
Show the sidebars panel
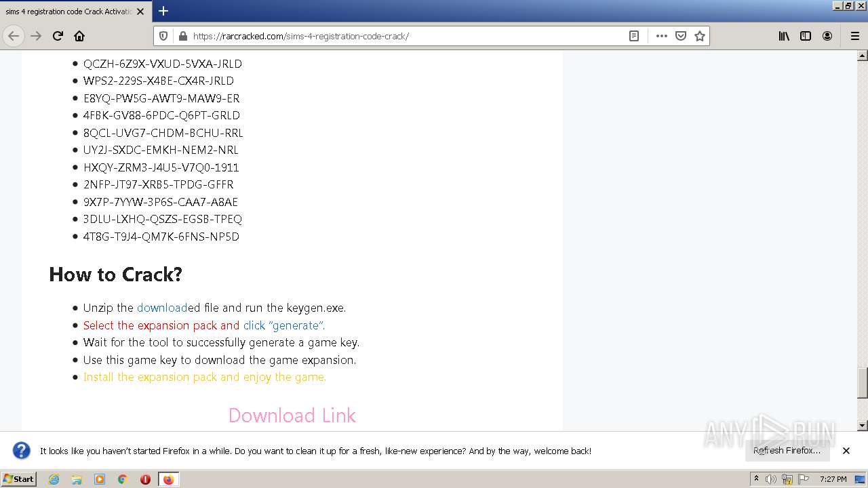[806, 36]
